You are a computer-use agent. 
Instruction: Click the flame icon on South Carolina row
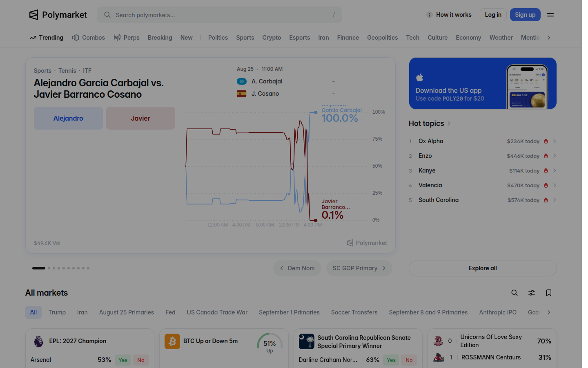pos(546,200)
